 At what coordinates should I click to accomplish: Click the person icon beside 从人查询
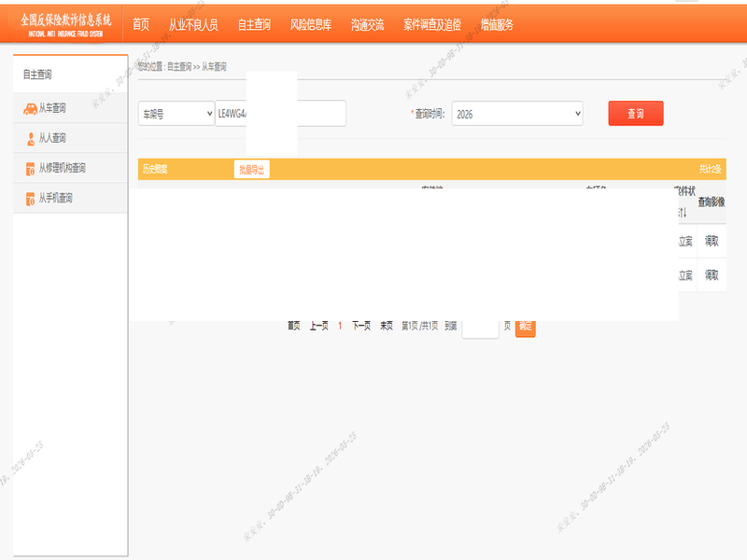[31, 139]
